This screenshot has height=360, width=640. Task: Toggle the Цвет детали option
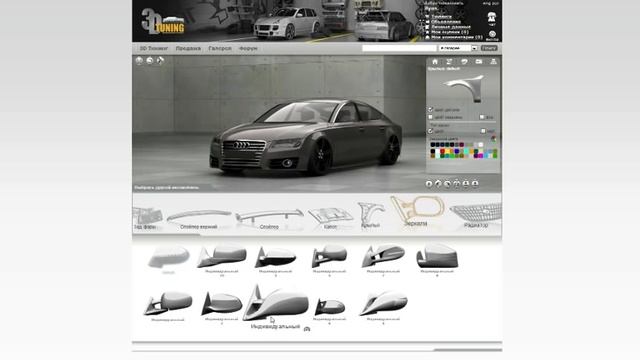tap(431, 110)
